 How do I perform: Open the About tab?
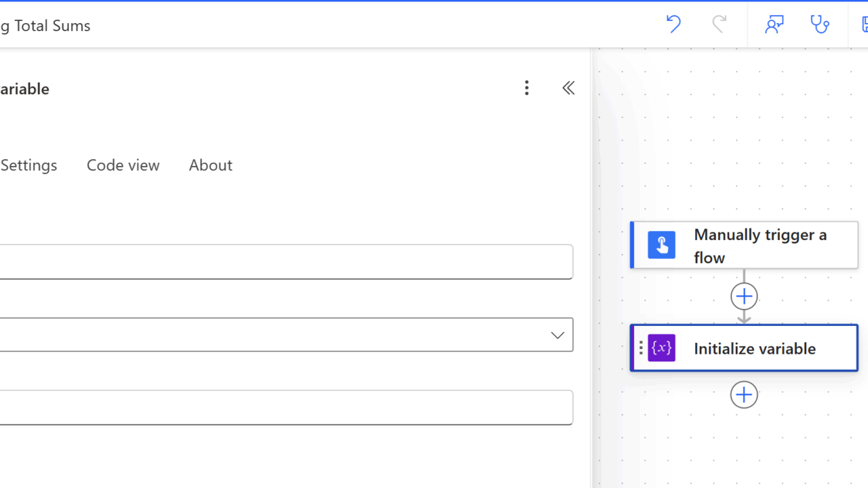(x=210, y=165)
